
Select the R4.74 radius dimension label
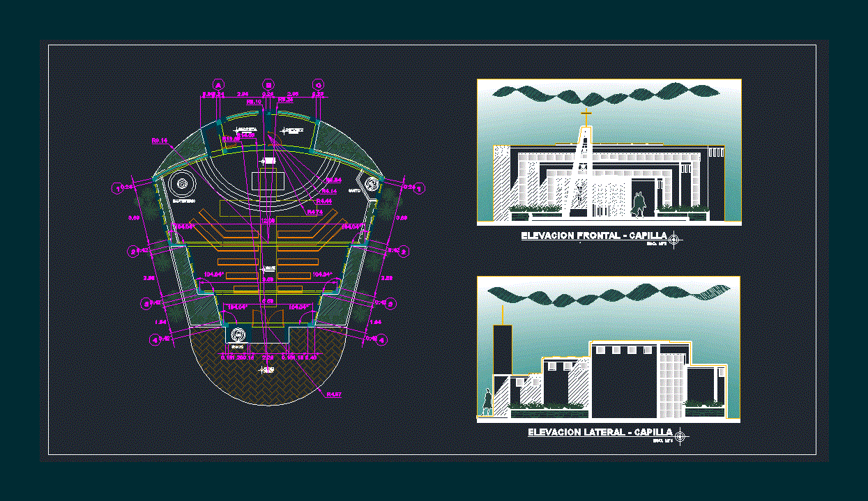314,212
